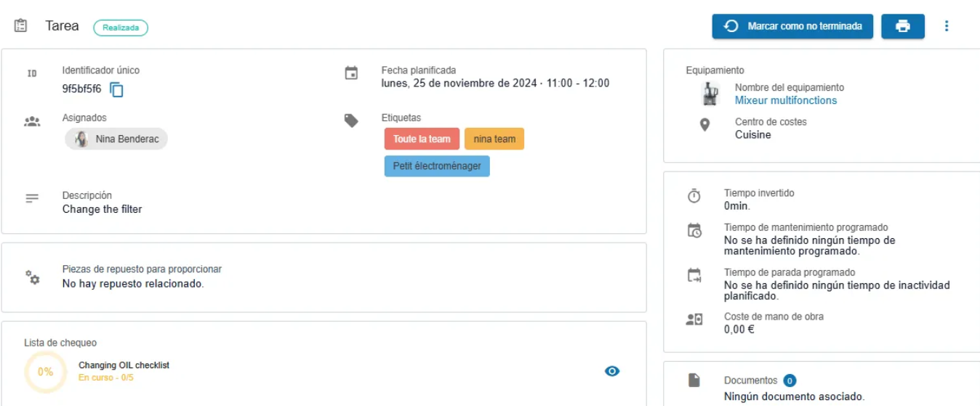Click the calendar icon beside Fecha planificada
The image size is (980, 406).
351,73
